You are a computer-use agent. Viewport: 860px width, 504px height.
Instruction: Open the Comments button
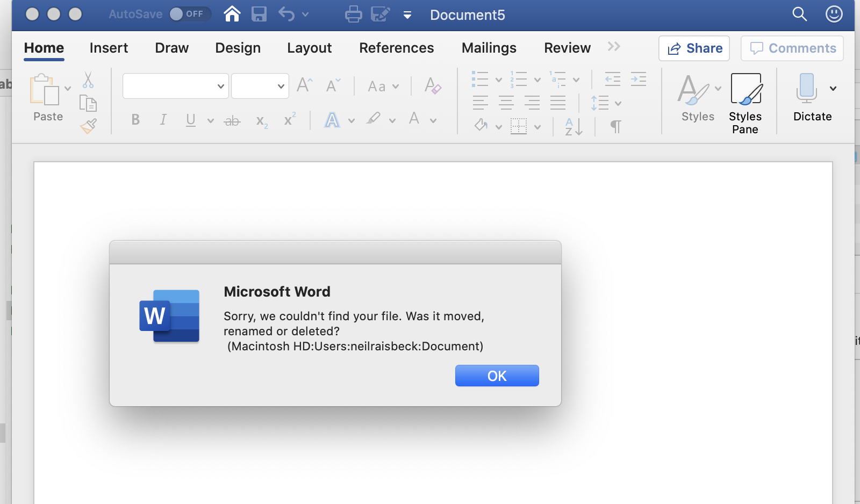click(x=792, y=48)
